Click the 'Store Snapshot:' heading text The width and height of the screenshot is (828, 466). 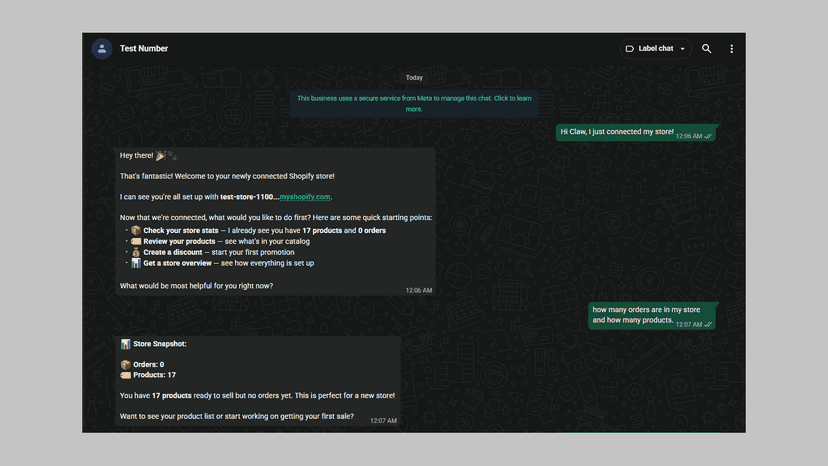point(159,344)
